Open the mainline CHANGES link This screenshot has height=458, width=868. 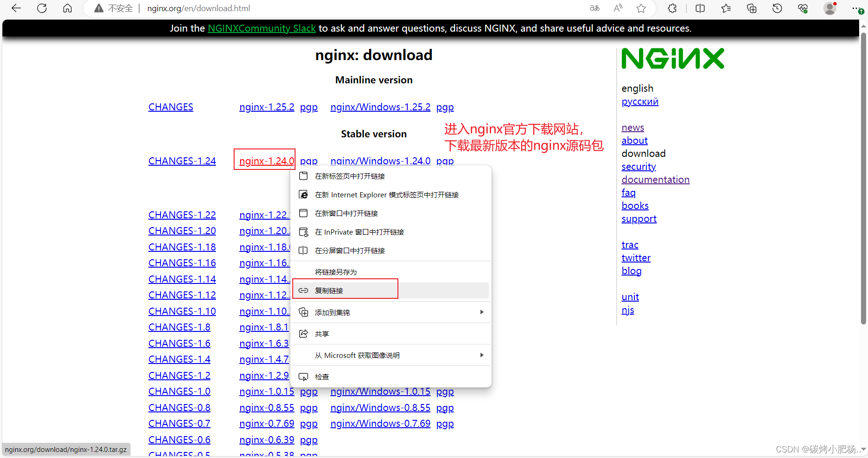[171, 107]
